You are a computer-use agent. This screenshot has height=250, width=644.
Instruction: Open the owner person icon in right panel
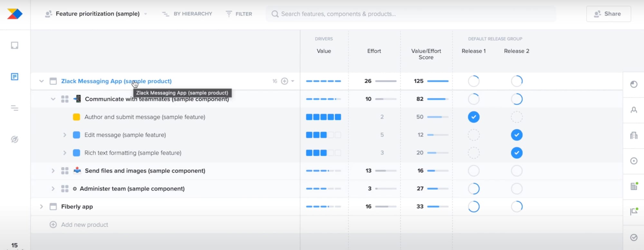pos(634,110)
